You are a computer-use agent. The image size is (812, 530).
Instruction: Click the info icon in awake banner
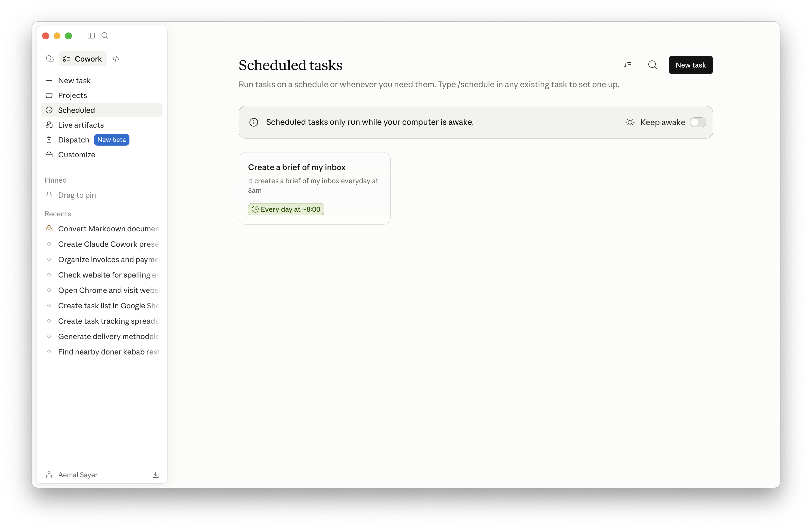[x=253, y=123]
